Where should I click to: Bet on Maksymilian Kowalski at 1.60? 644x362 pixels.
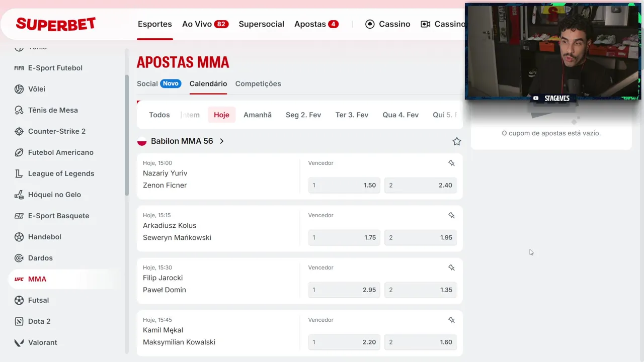[x=421, y=342]
